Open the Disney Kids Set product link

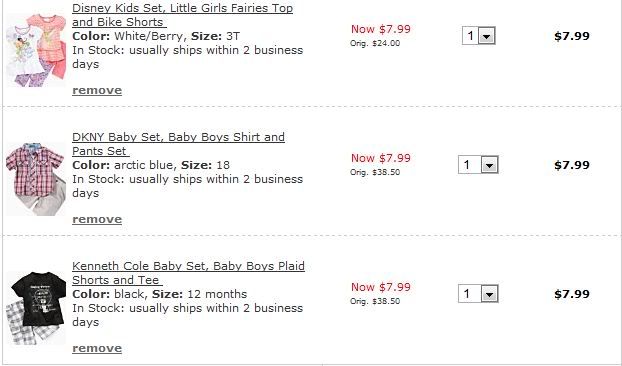tap(182, 15)
